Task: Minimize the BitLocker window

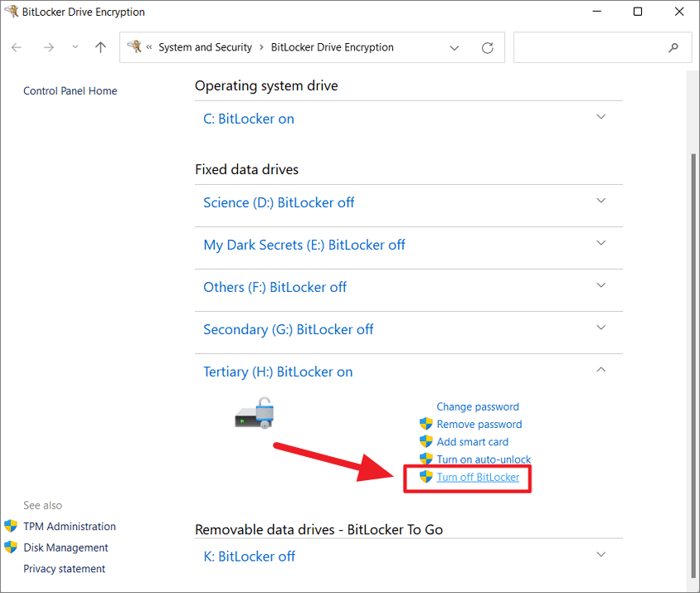Action: pyautogui.click(x=597, y=11)
